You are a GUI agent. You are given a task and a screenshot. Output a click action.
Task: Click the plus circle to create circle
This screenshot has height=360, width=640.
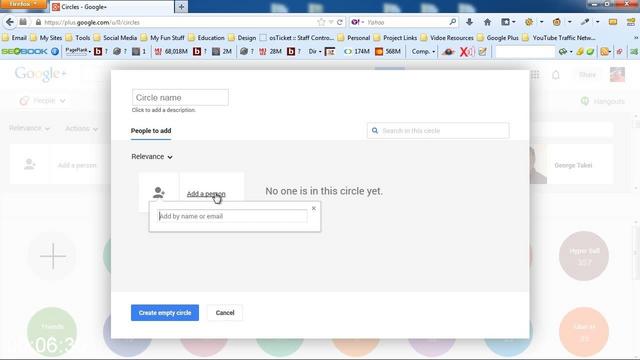pos(53,256)
